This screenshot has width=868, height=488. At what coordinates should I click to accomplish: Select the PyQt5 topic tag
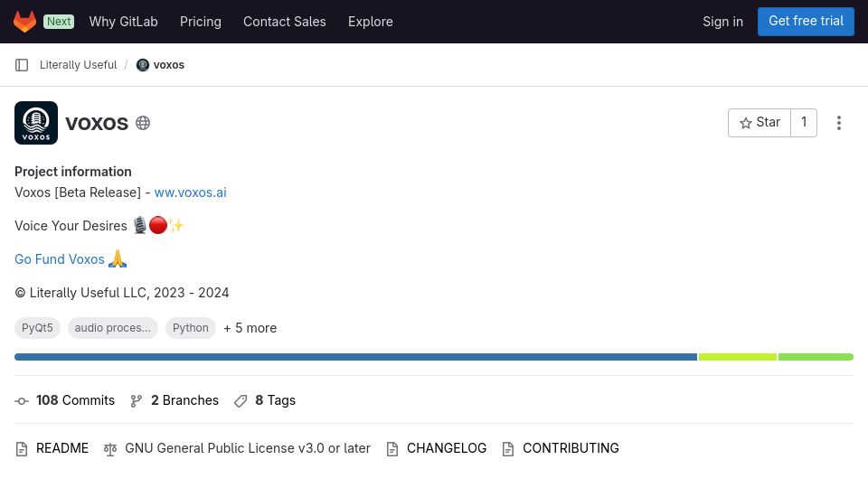pos(37,328)
